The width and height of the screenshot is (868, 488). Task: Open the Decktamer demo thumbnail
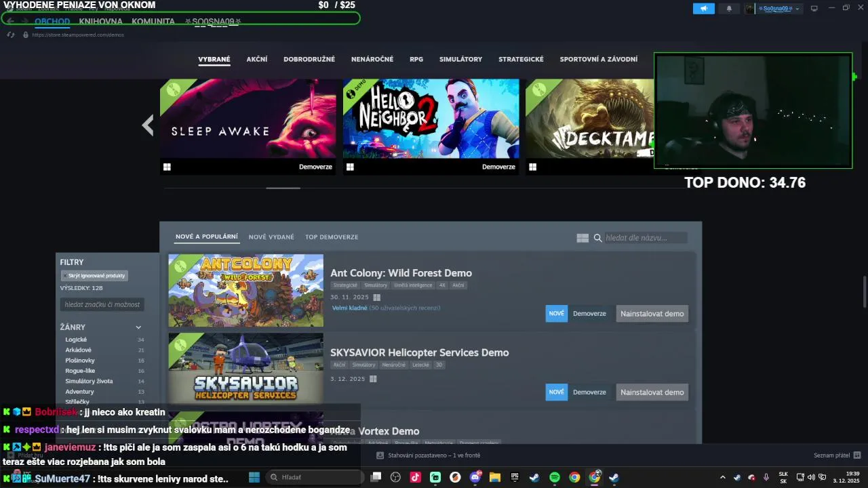590,119
